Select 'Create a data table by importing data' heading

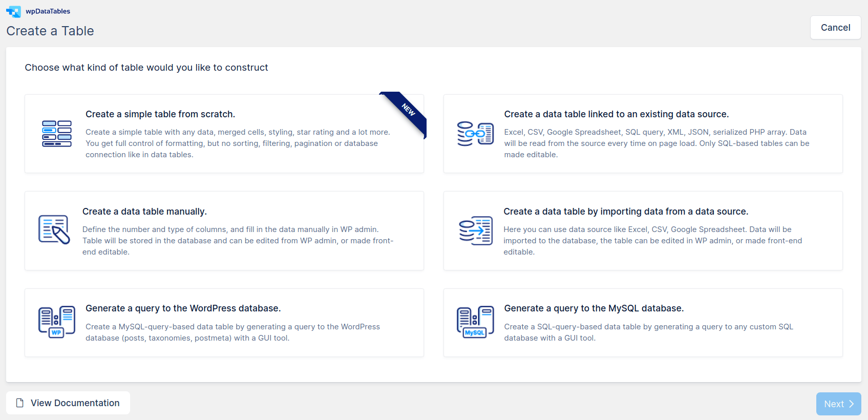tap(626, 212)
